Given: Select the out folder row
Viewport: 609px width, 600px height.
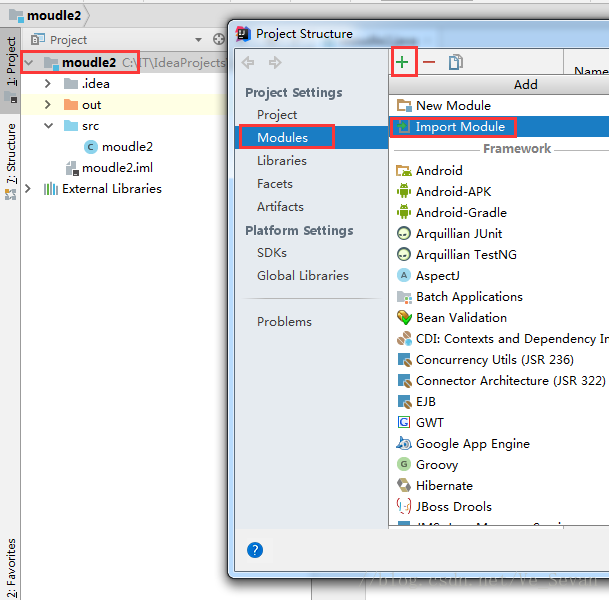Looking at the screenshot, I should [124, 104].
